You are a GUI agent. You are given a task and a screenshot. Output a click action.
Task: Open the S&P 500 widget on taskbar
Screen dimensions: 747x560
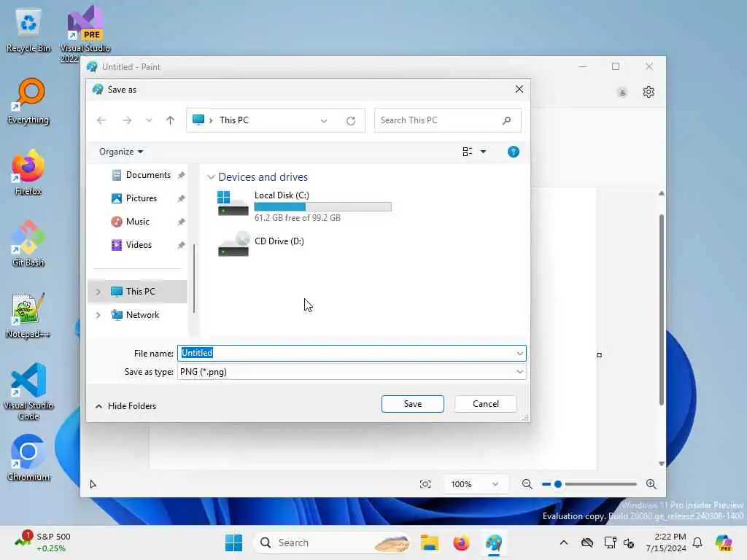click(x=43, y=542)
